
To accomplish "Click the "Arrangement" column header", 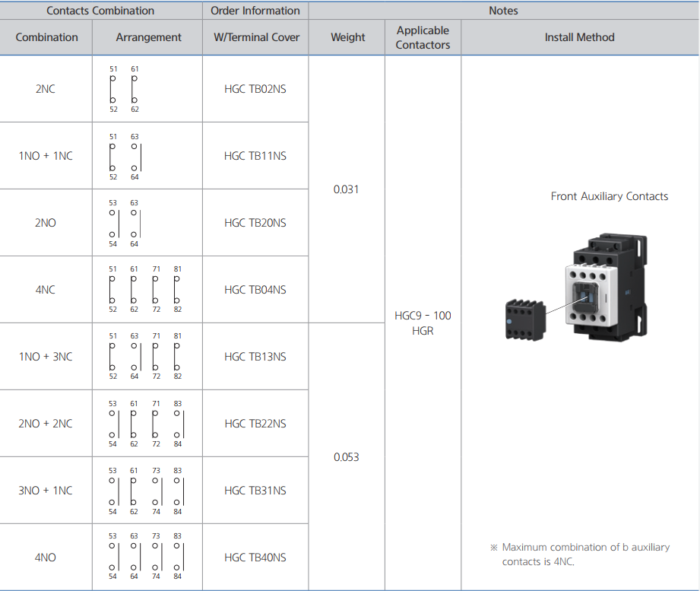I will pos(149,37).
